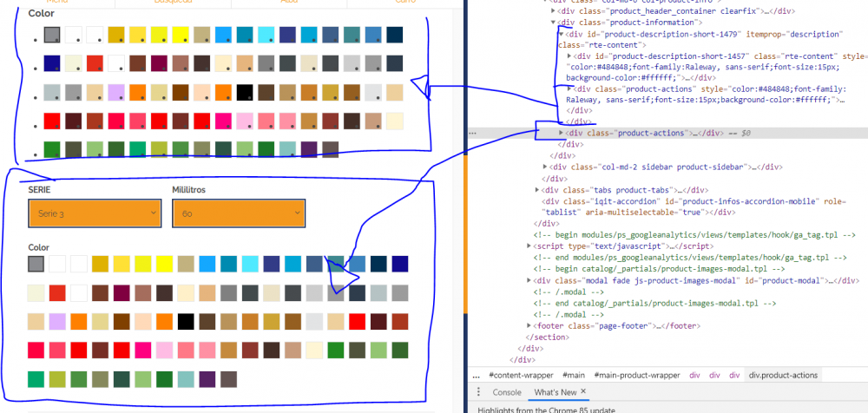Choose the bordered gray swatch under SERIE
Viewport: 868px width, 413px height.
pos(36,264)
